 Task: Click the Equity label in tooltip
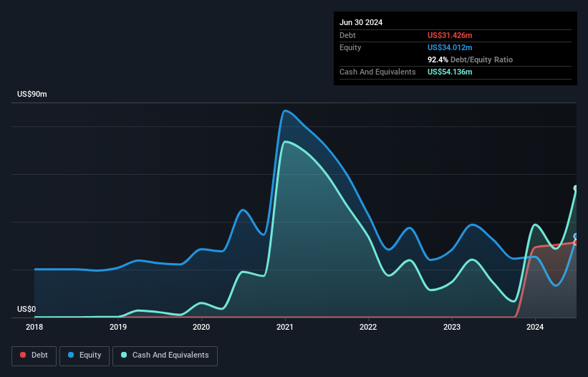pos(350,47)
